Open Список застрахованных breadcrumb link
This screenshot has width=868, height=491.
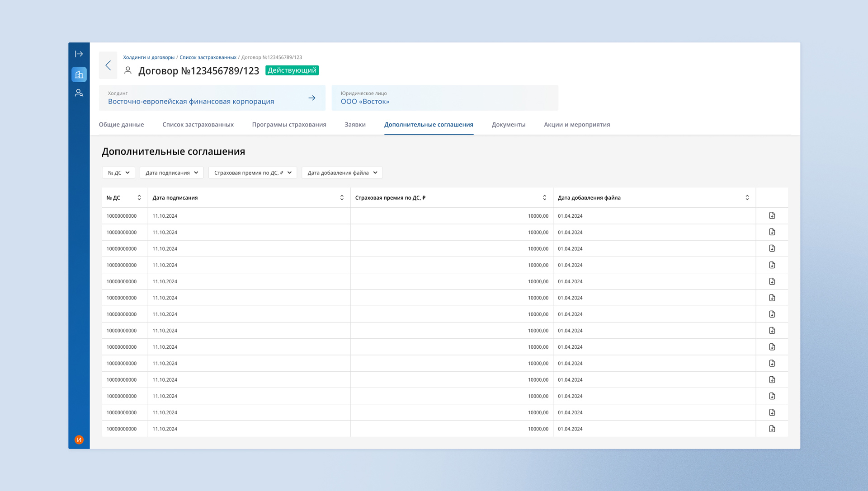click(208, 57)
